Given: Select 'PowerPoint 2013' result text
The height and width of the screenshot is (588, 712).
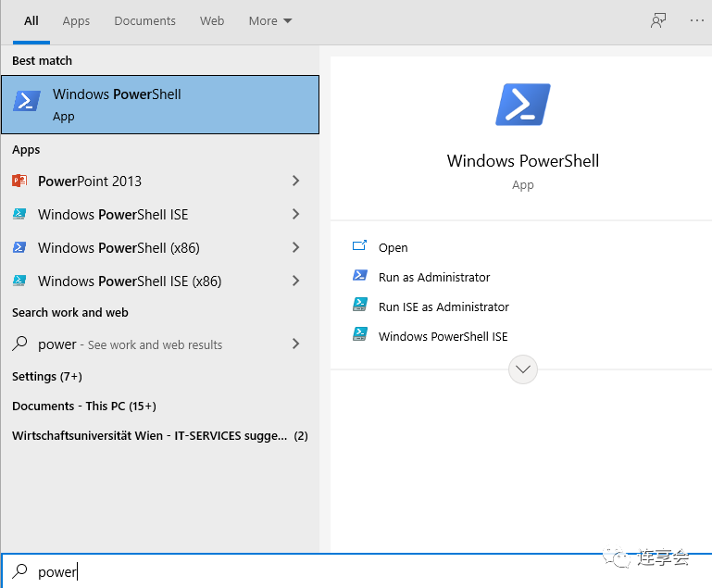Looking at the screenshot, I should (x=90, y=181).
